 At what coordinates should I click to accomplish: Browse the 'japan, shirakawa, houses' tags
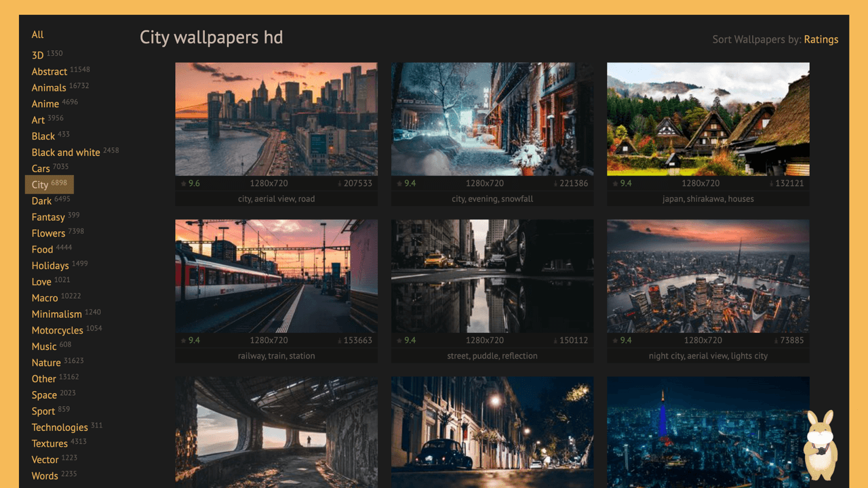pyautogui.click(x=707, y=199)
